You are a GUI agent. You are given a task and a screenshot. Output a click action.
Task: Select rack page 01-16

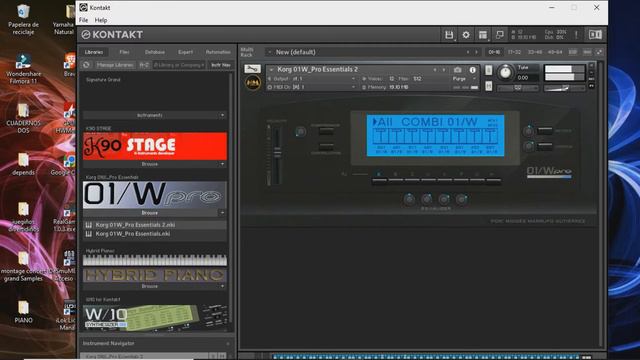[494, 52]
